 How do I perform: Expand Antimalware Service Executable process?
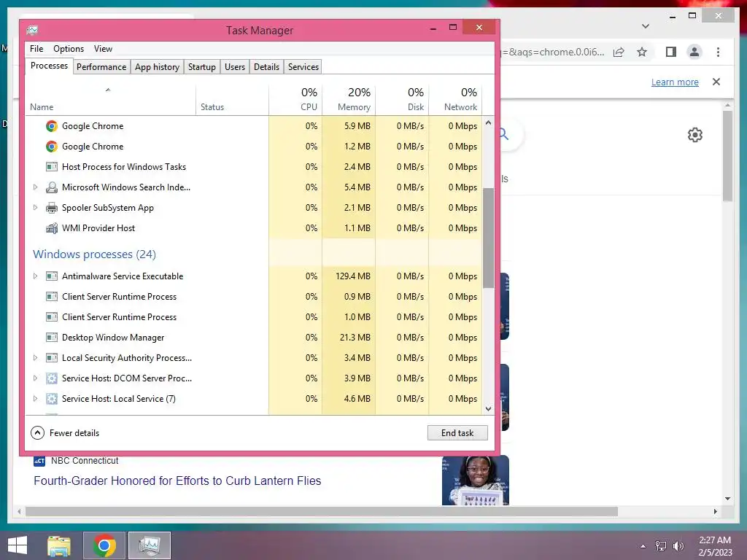[35, 276]
